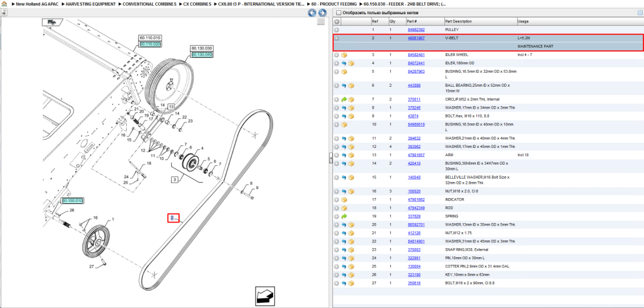Collapse the diagram panel with splitter arrow
The width and height of the screenshot is (644, 308).
(x=330, y=159)
